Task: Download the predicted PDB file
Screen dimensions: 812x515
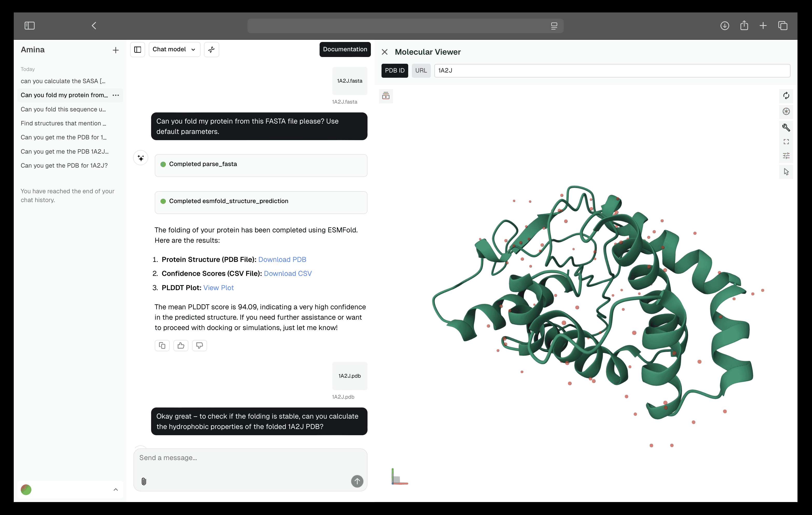Action: pos(282,259)
